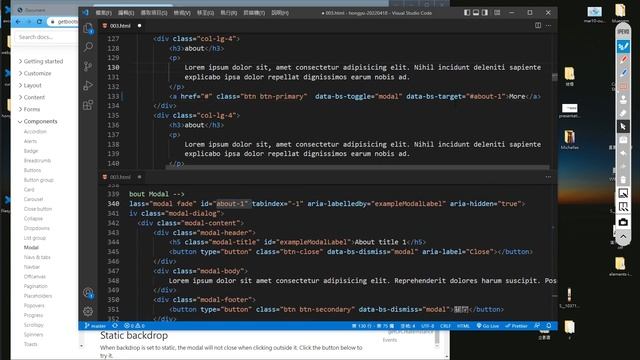
Task: Open the first menu in the VS Code menu bar
Action: 104,13
